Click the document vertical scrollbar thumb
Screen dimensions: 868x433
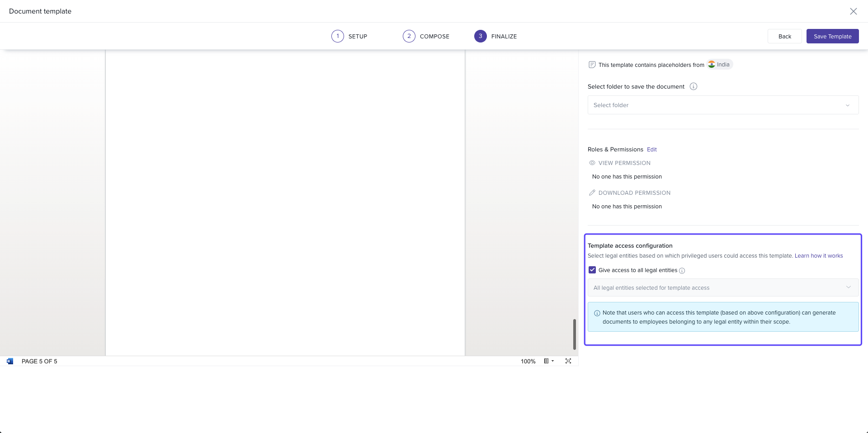(x=574, y=334)
